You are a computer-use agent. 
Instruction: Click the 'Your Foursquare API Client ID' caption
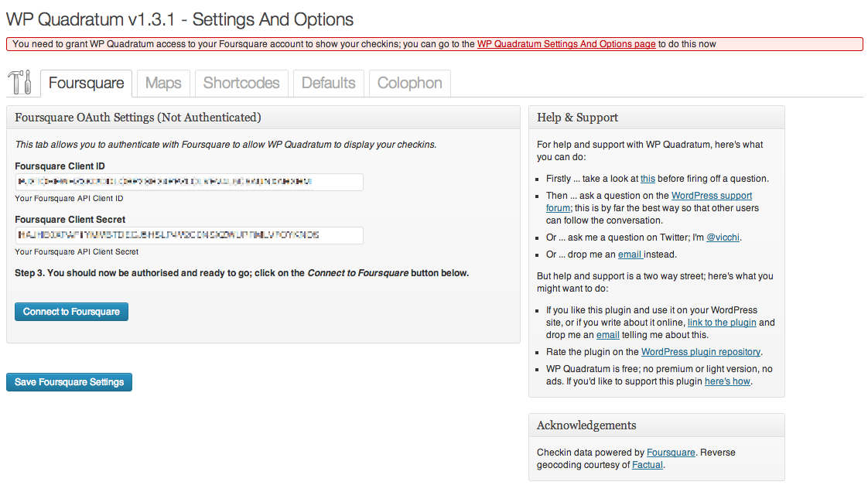[69, 199]
